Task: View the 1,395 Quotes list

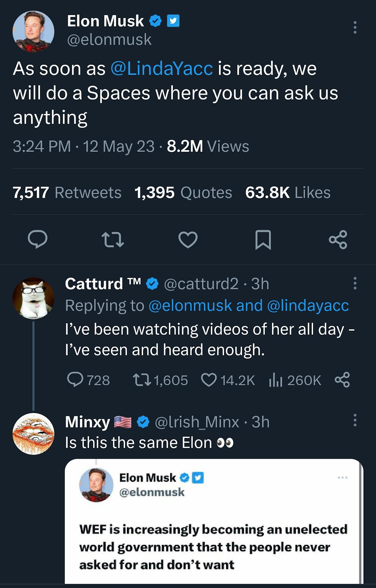Action: tap(183, 193)
